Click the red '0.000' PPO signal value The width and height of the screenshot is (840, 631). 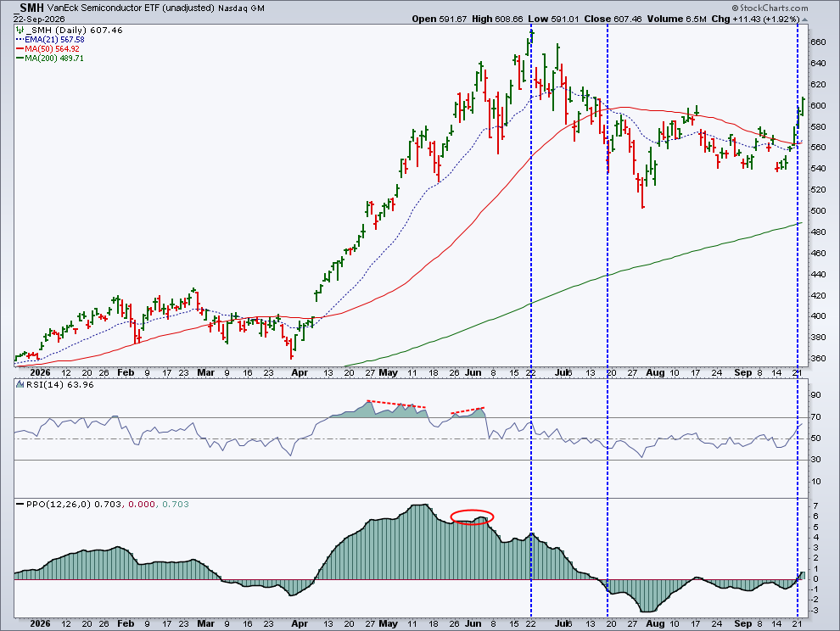[x=142, y=504]
